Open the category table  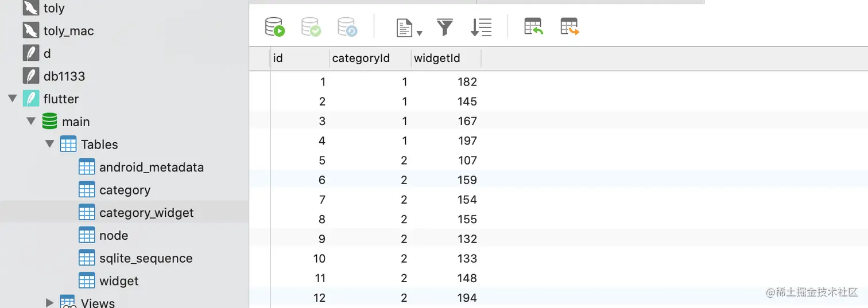coord(125,190)
